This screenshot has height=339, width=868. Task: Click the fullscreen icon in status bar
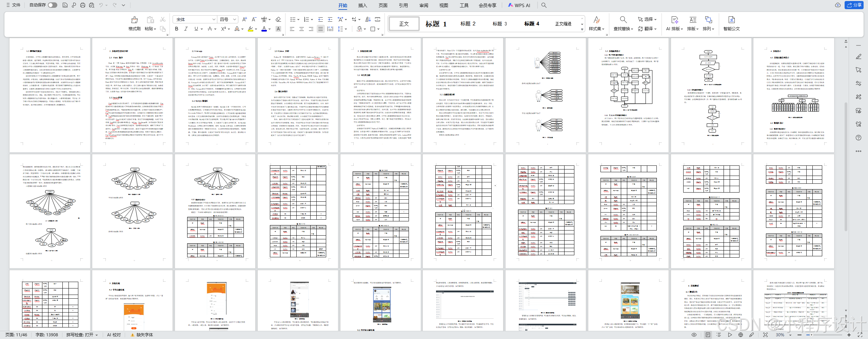tap(860, 335)
